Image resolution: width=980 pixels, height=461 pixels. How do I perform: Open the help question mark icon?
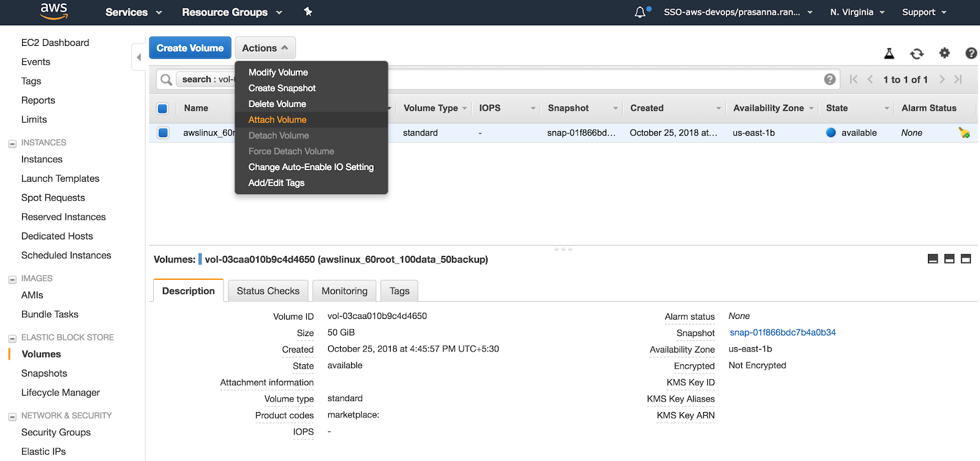971,53
